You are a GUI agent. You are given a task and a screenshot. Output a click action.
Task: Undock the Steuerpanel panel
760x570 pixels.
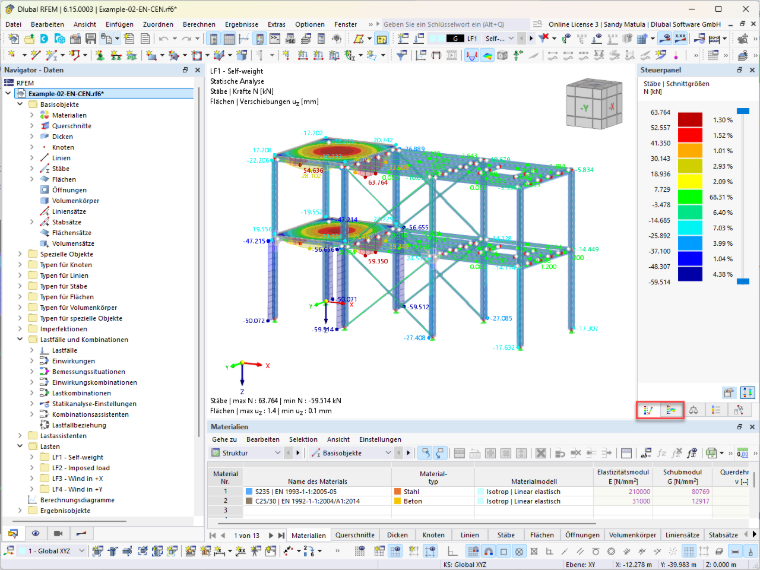[740, 70]
